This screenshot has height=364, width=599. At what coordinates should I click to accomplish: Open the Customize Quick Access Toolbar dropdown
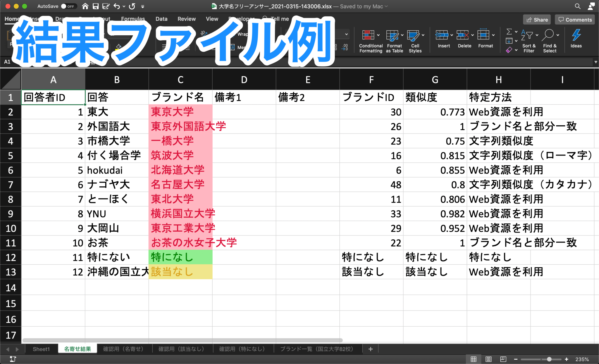pyautogui.click(x=143, y=6)
